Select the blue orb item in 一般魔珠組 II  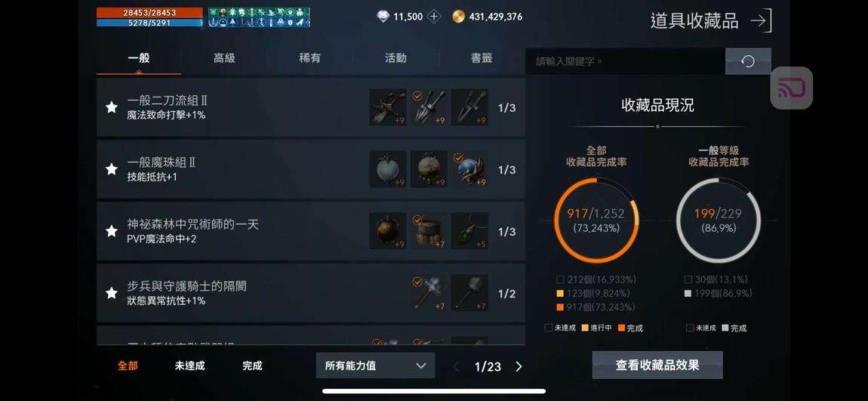click(469, 169)
